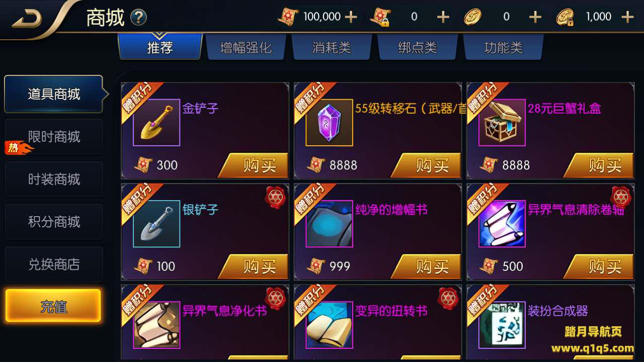The image size is (644, 362).
Task: Click the plus beside the locked ticket balance
Action: (443, 17)
